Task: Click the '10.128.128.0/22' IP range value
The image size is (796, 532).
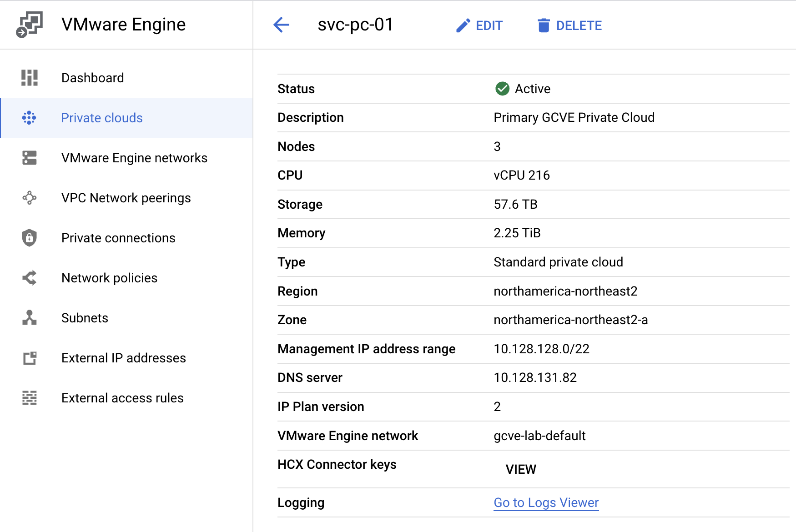Action: click(542, 349)
